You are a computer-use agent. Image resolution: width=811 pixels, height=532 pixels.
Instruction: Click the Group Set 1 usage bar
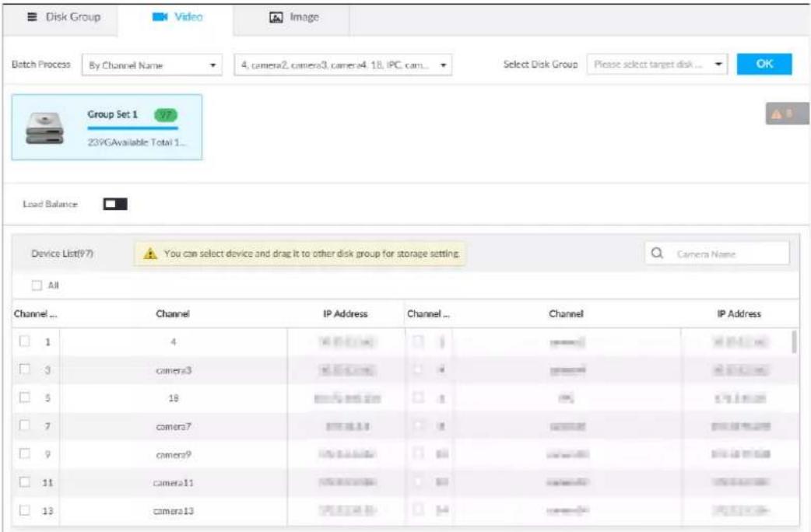tap(133, 128)
